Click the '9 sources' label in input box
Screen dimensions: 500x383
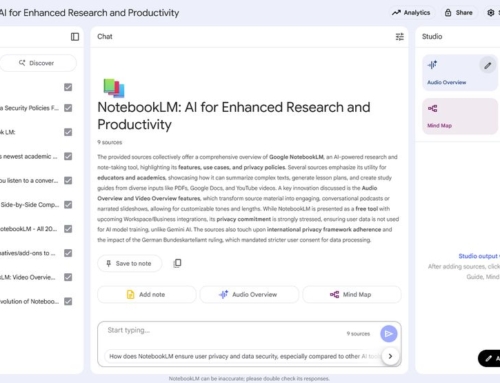click(358, 334)
